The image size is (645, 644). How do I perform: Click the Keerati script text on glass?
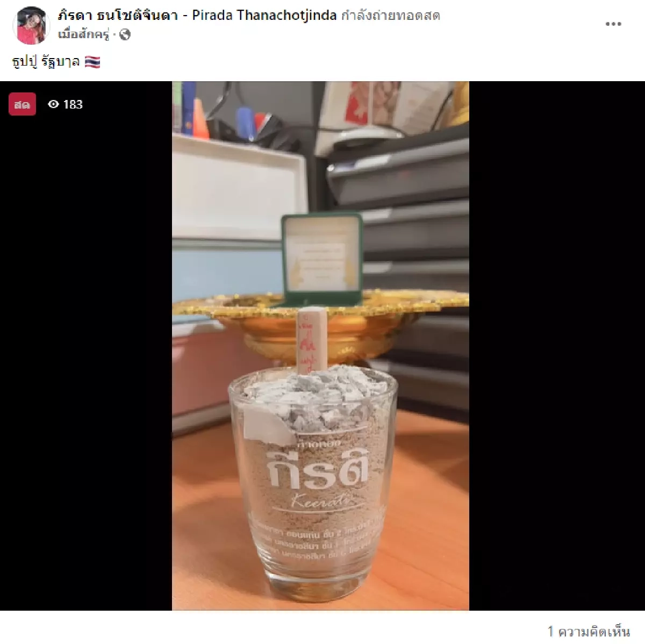point(318,503)
